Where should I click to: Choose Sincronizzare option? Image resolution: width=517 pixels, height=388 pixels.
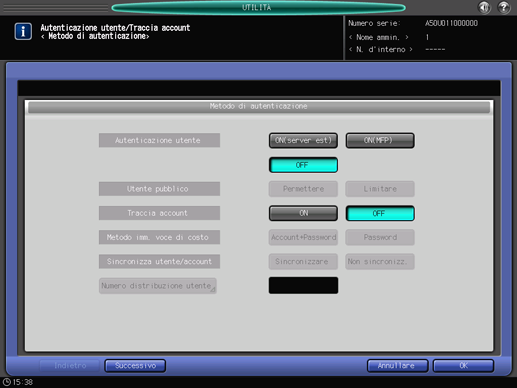[x=303, y=262]
